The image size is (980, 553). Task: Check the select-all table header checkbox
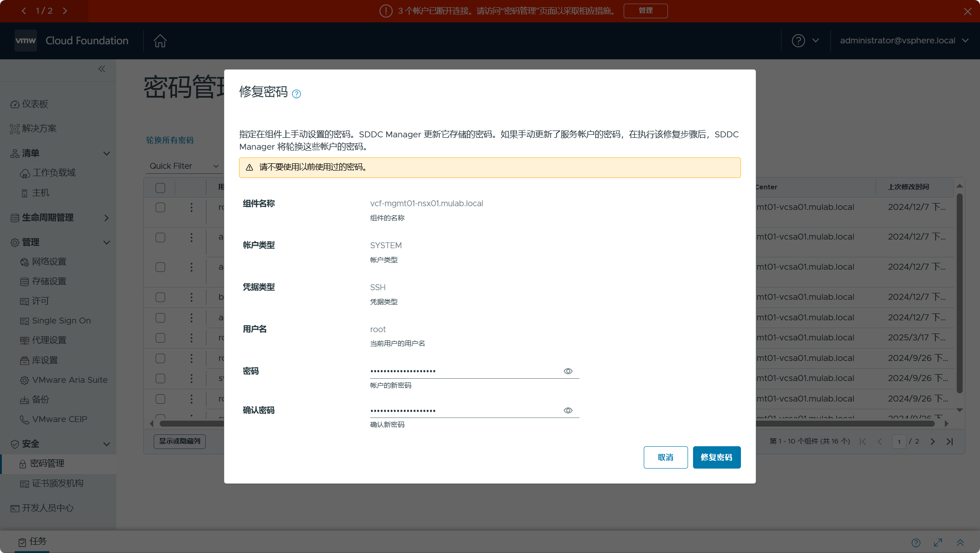pyautogui.click(x=160, y=188)
